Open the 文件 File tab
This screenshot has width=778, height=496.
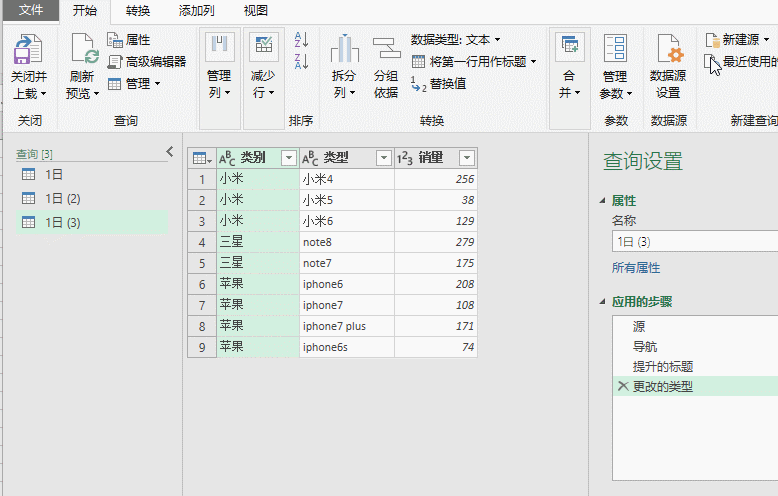[x=31, y=10]
